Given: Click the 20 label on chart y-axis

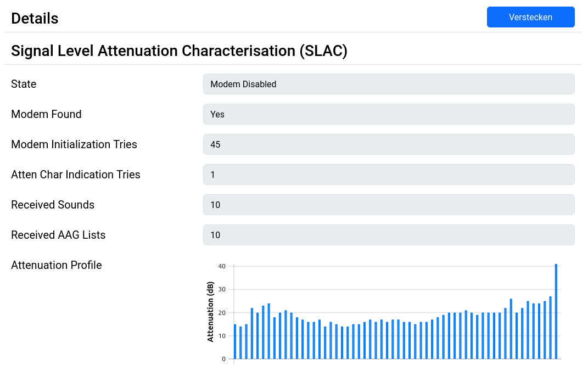Looking at the screenshot, I should 222,313.
